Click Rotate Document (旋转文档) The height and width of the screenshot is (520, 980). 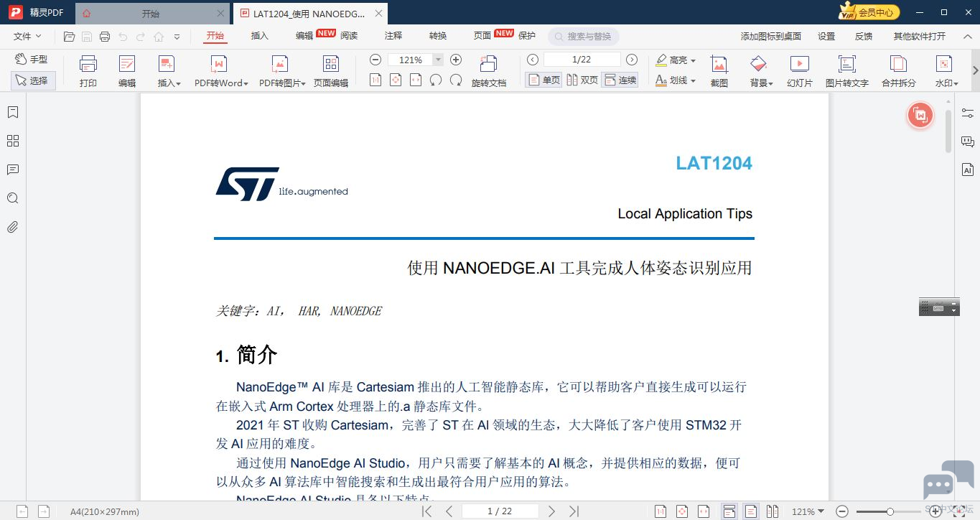(x=489, y=71)
